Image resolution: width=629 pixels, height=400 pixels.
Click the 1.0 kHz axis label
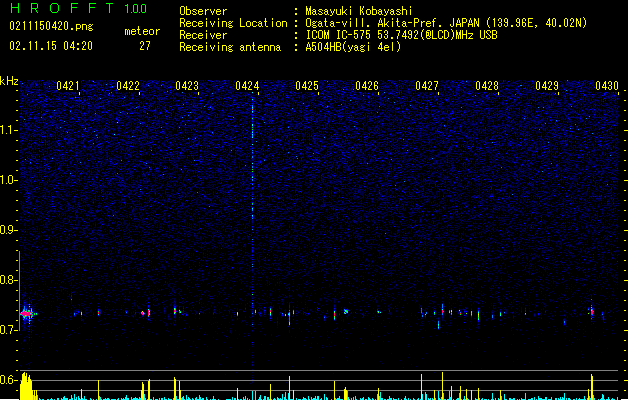(9, 180)
